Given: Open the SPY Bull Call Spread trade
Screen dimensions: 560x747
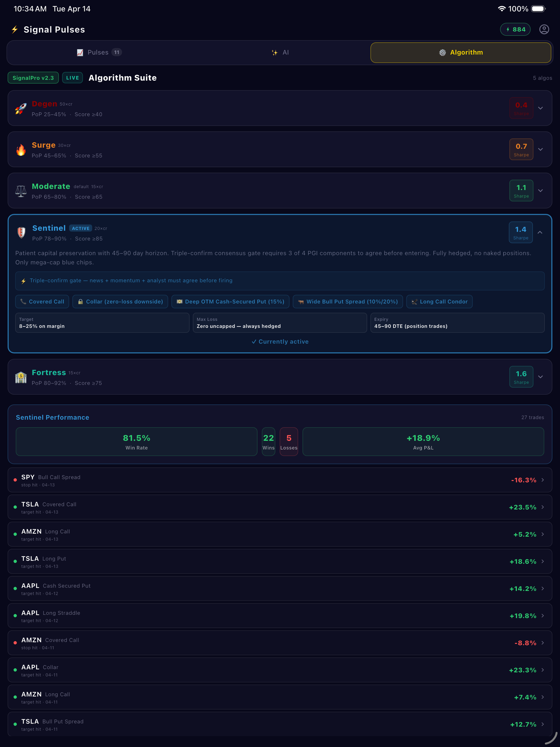Looking at the screenshot, I should pos(280,480).
